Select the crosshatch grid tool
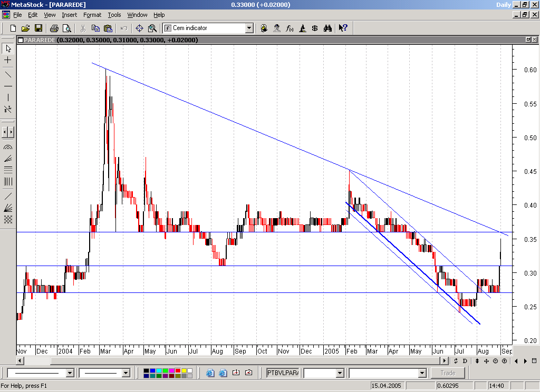Image resolution: width=540 pixels, height=392 pixels. 8,219
